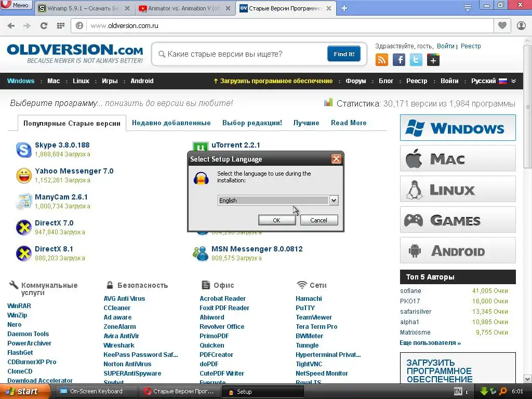Switch to the Winamp 5.9.1 tab
Image resolution: width=532 pixels, height=399 pixels.
(x=84, y=8)
